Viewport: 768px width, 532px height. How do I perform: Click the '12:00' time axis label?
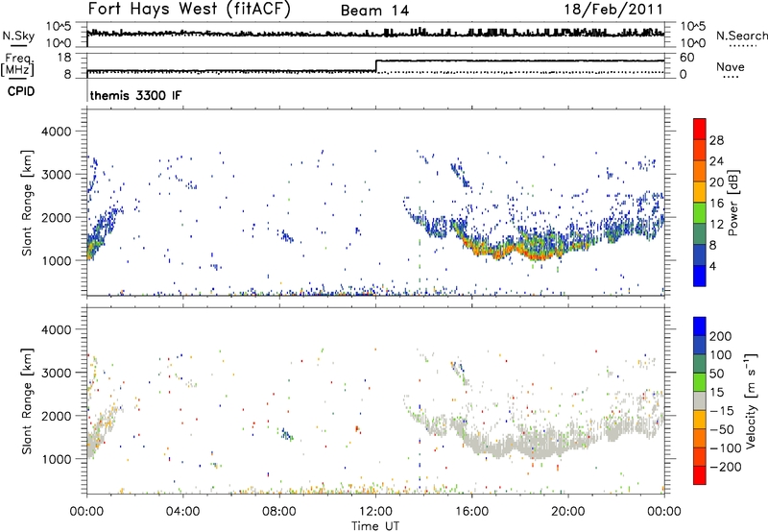click(x=375, y=512)
